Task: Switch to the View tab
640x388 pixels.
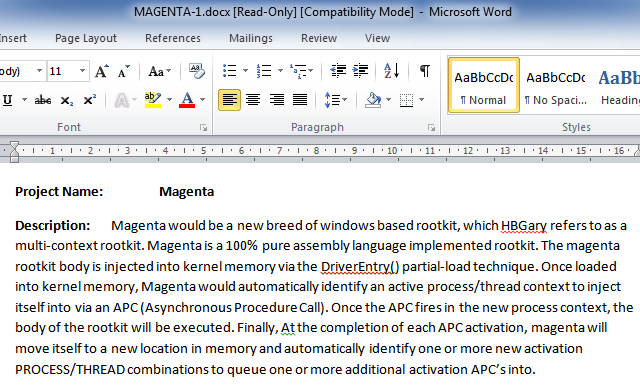Action: click(377, 38)
